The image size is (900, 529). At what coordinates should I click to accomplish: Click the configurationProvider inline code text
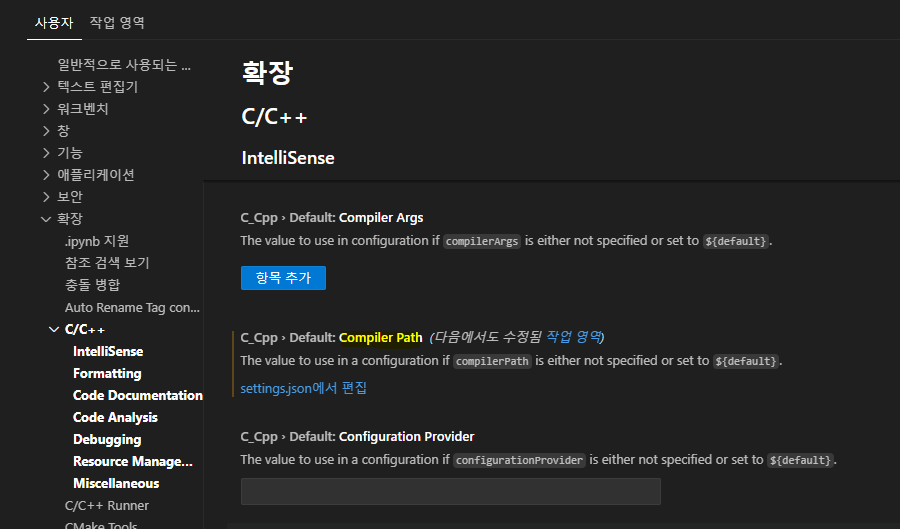519,460
